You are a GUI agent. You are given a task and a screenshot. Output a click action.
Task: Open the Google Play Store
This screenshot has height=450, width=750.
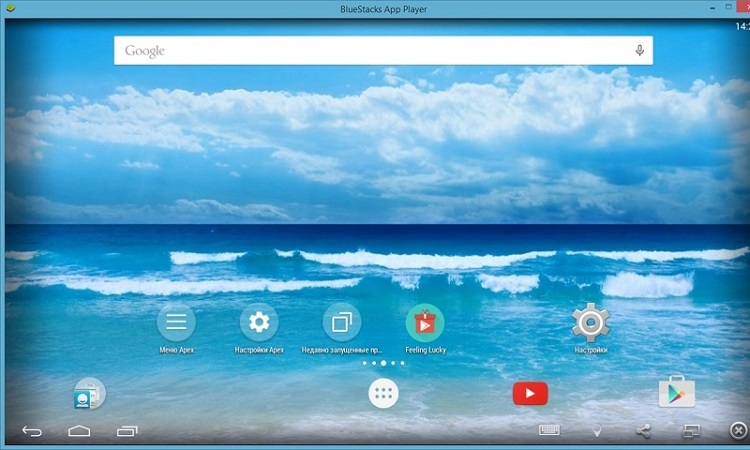click(x=676, y=393)
